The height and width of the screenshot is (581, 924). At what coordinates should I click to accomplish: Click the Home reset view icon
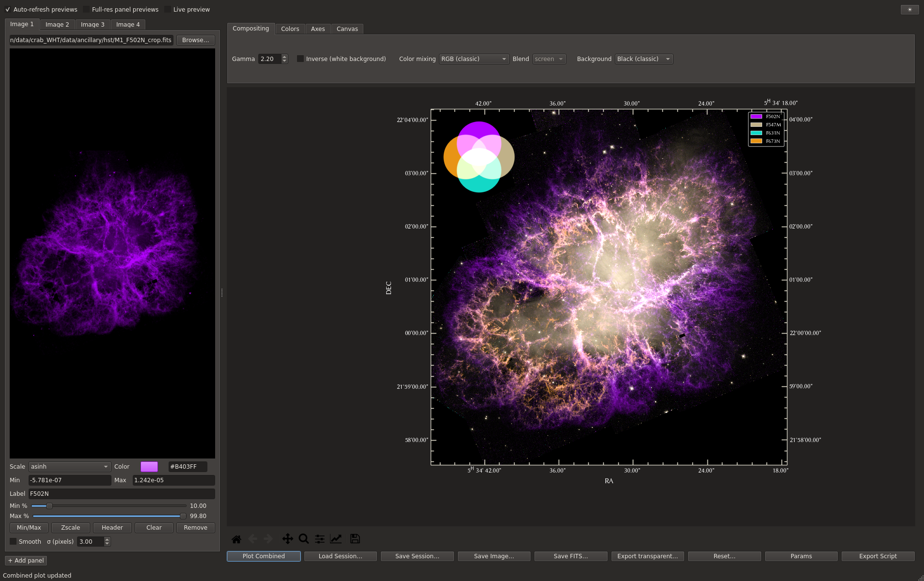236,539
